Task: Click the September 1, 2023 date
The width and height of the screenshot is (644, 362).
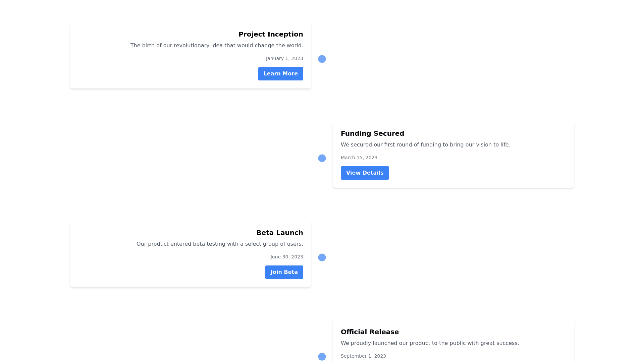Action: tap(363, 356)
